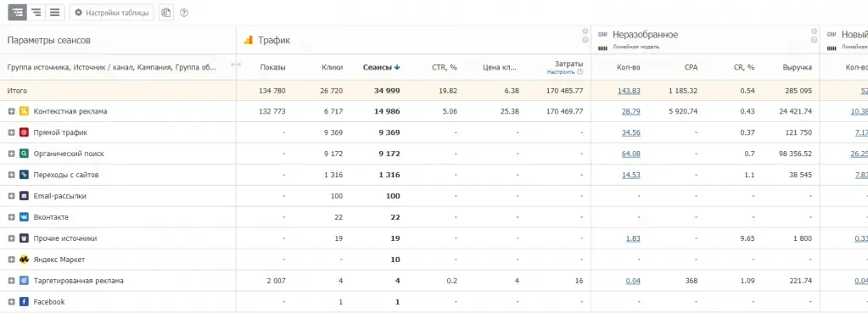The height and width of the screenshot is (313, 868).
Task: Expand the Прямой трафик row
Action: 12,132
